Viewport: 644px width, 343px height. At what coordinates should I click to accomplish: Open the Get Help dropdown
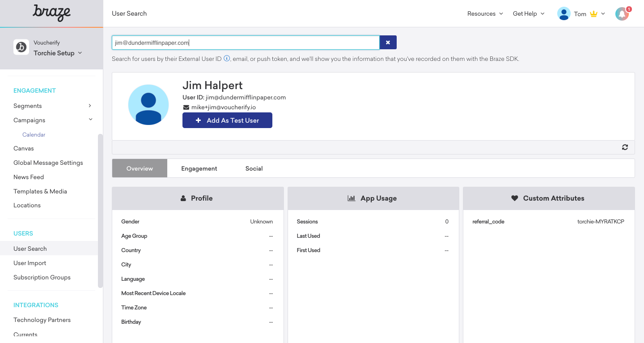coord(528,14)
